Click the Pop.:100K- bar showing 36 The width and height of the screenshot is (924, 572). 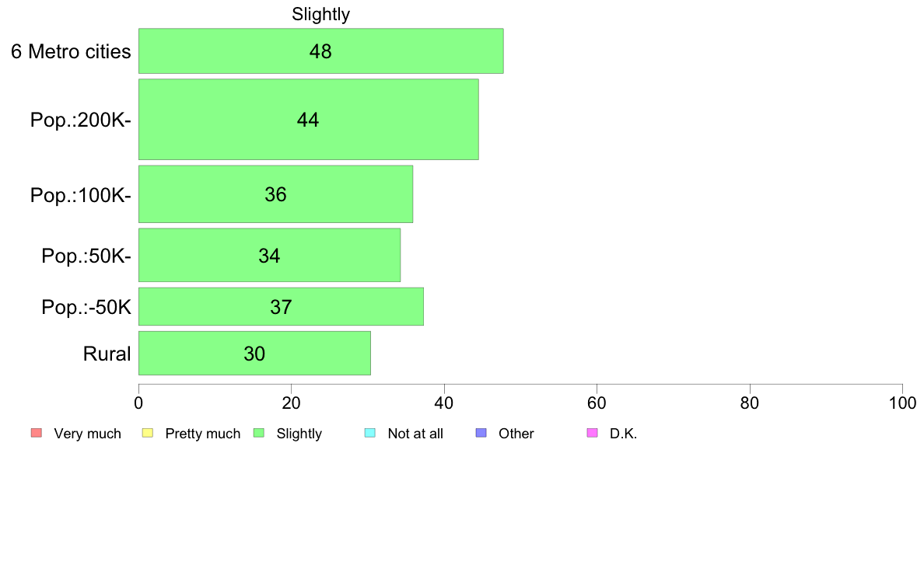(x=275, y=194)
